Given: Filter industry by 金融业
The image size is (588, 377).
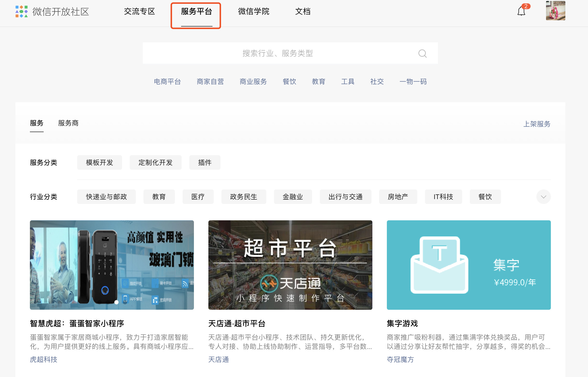Looking at the screenshot, I should (293, 197).
